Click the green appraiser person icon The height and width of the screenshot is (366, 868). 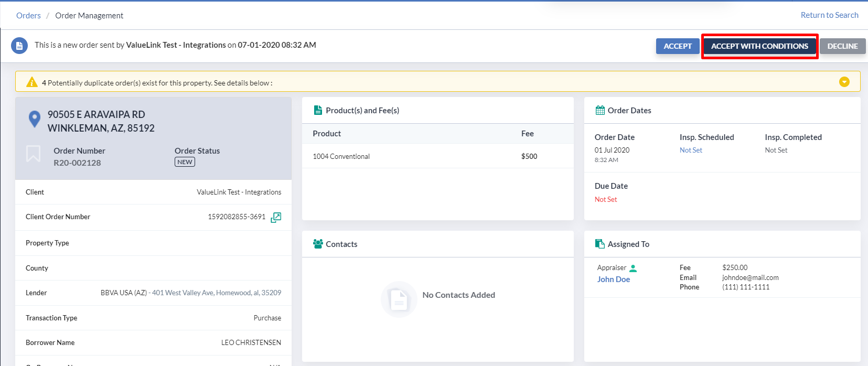pyautogui.click(x=633, y=268)
